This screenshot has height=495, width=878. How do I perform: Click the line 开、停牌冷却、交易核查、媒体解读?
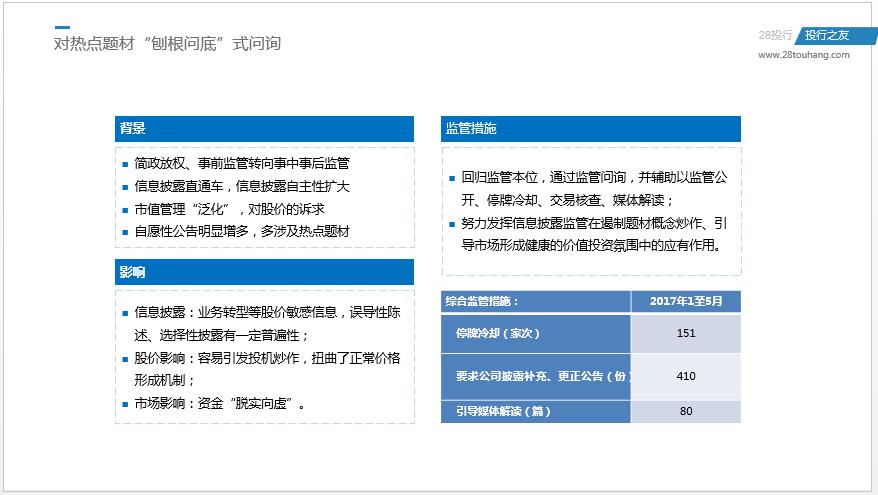pyautogui.click(x=567, y=200)
